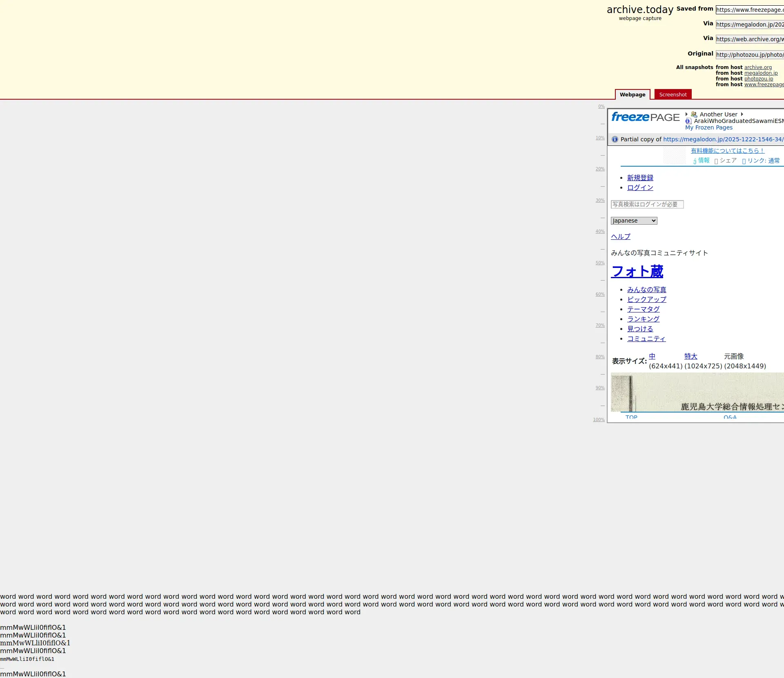
Task: Open the フォト蔵 site title link
Action: [x=637, y=271]
